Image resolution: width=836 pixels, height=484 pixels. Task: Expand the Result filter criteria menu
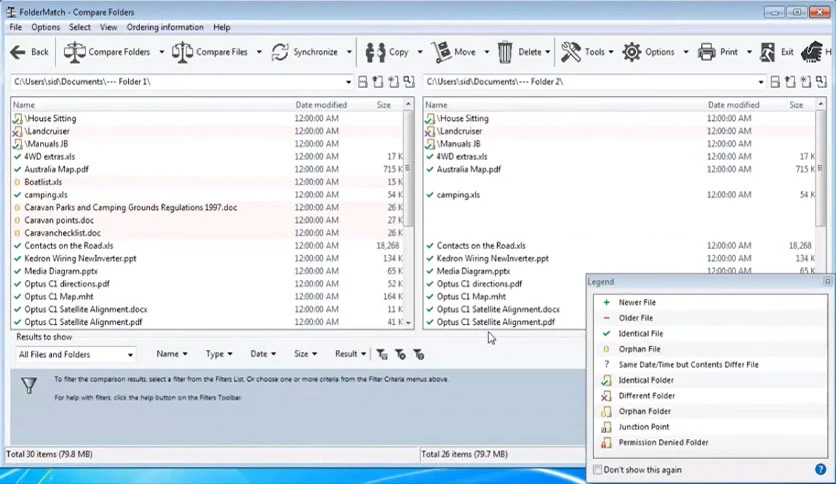[x=350, y=354]
